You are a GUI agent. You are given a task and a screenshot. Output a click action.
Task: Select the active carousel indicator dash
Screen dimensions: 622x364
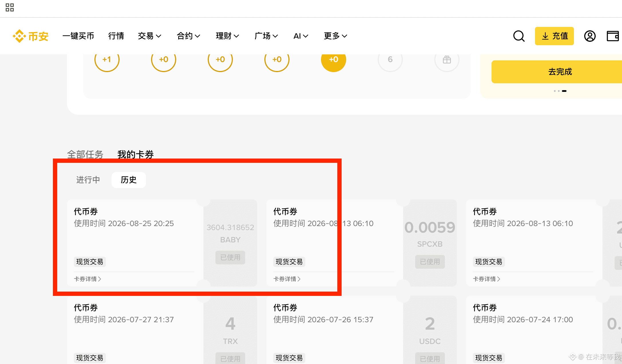point(564,91)
